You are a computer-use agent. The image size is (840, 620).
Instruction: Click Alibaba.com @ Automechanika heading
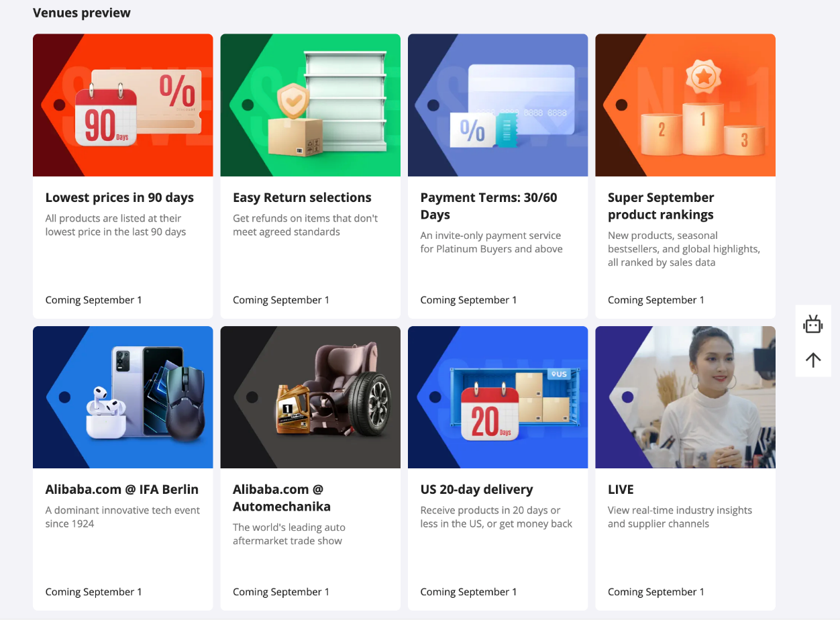(x=282, y=498)
